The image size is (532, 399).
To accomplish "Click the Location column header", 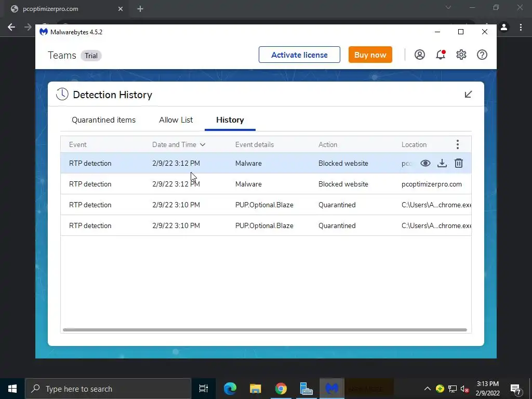I will coord(414,144).
